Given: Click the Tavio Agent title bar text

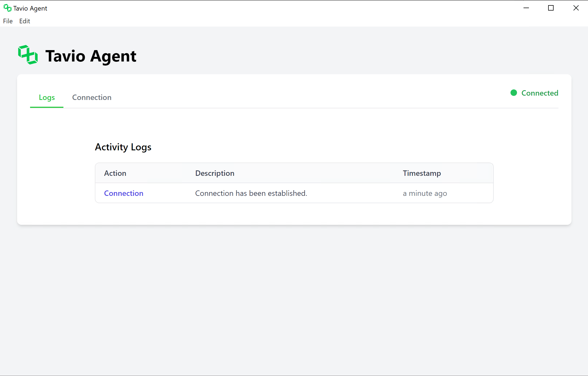Looking at the screenshot, I should click(x=30, y=8).
